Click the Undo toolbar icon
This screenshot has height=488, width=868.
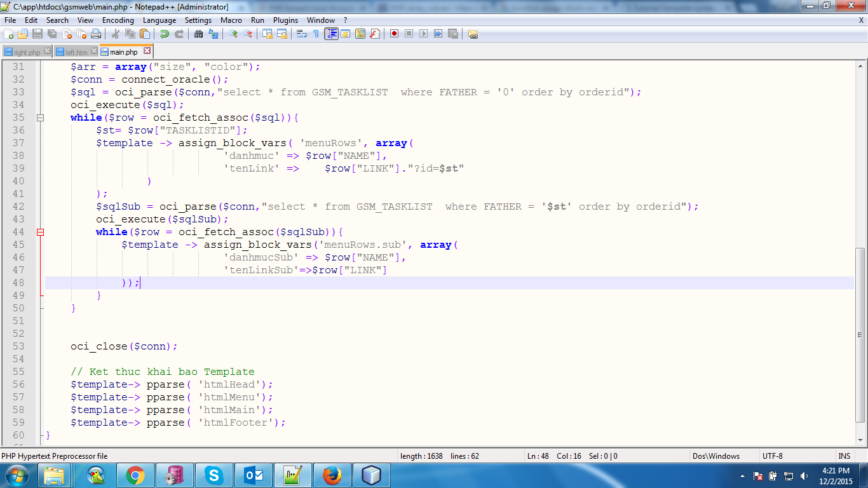pyautogui.click(x=165, y=34)
